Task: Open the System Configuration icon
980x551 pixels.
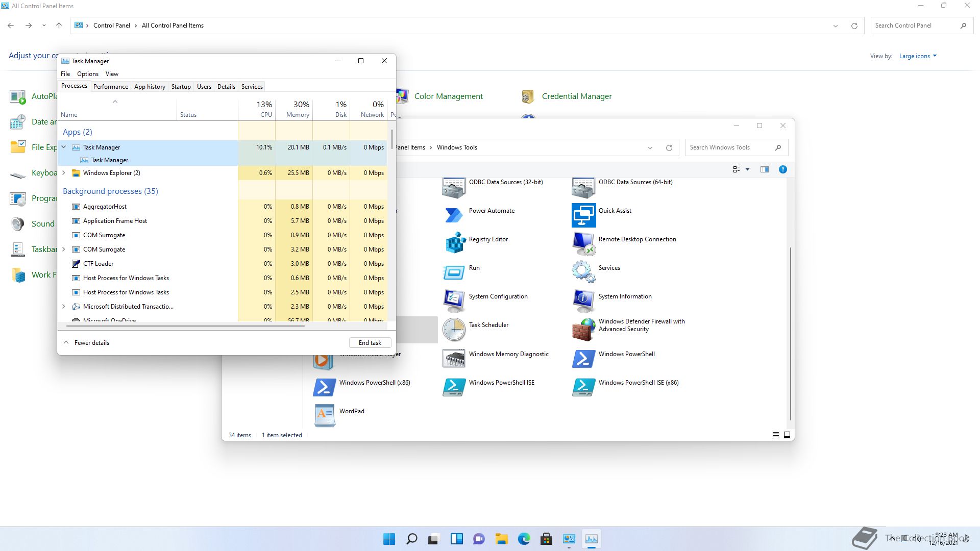Action: [x=454, y=301]
